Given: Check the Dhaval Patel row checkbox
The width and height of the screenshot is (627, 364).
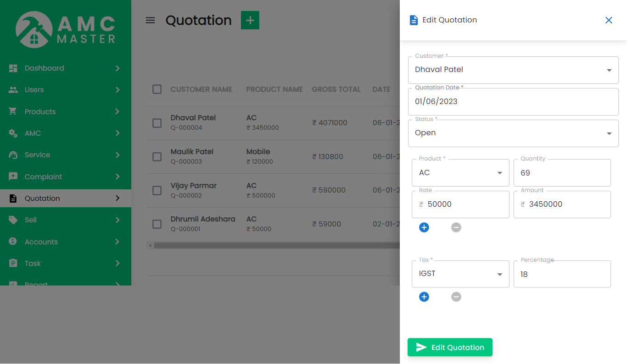Looking at the screenshot, I should [x=157, y=123].
